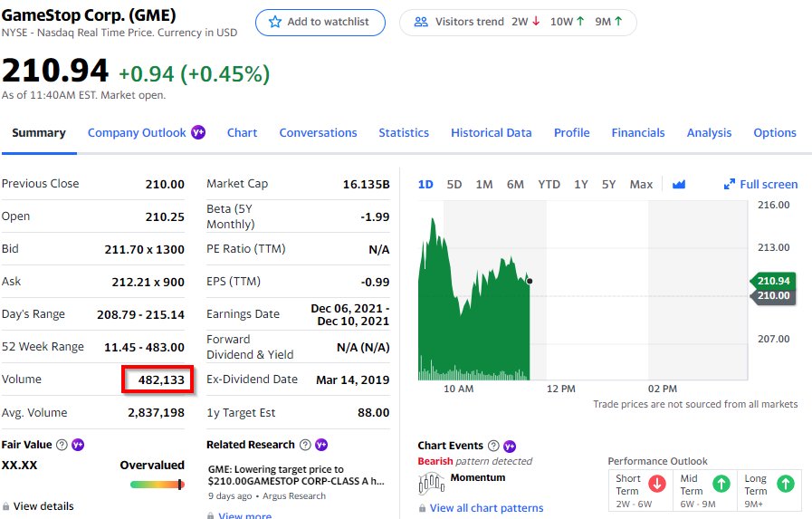Click the Long Term green up arrow icon

coord(786,484)
